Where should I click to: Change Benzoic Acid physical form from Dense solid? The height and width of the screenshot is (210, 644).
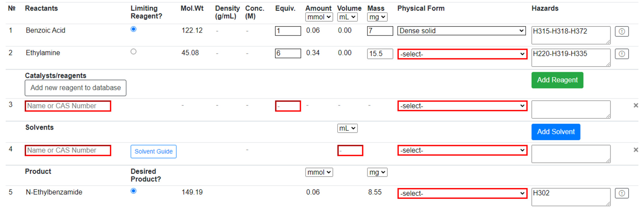(462, 31)
